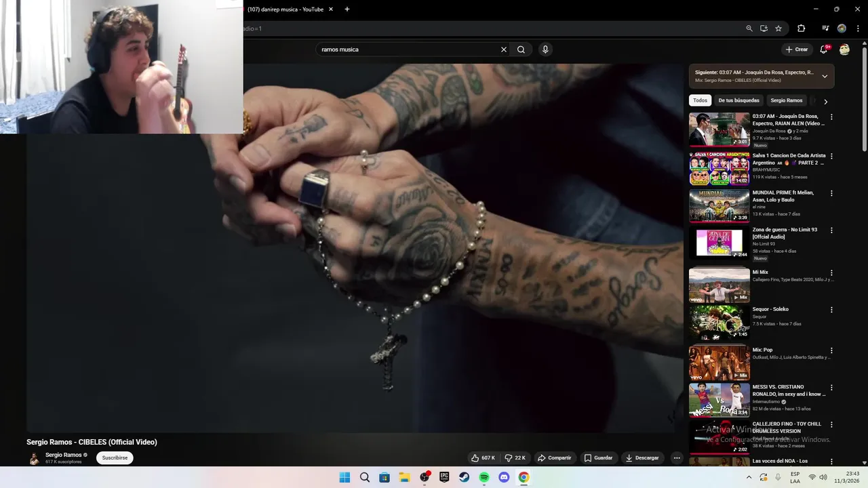Open the YouTube account avatar menu

(x=844, y=49)
